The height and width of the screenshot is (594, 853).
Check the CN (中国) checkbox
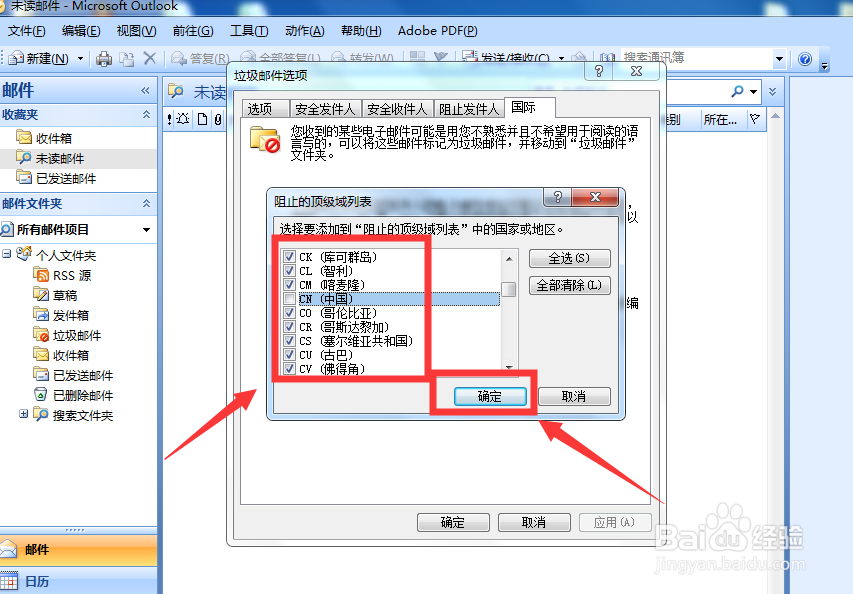click(289, 299)
